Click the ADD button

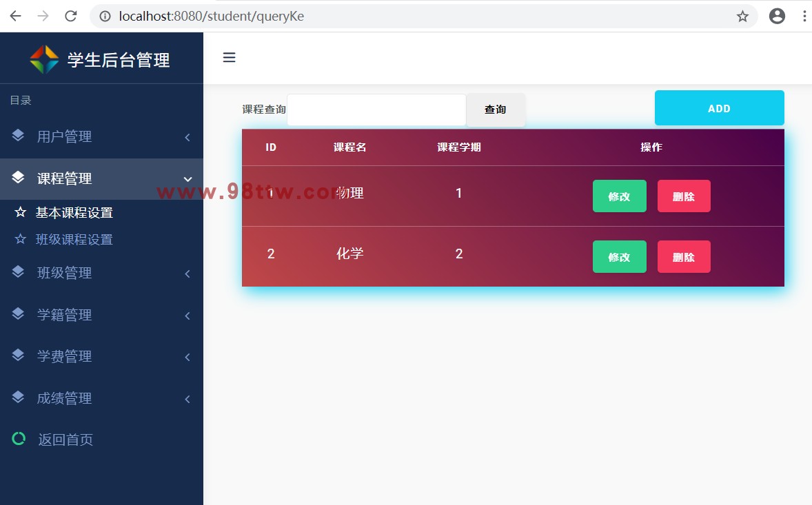pyautogui.click(x=720, y=108)
